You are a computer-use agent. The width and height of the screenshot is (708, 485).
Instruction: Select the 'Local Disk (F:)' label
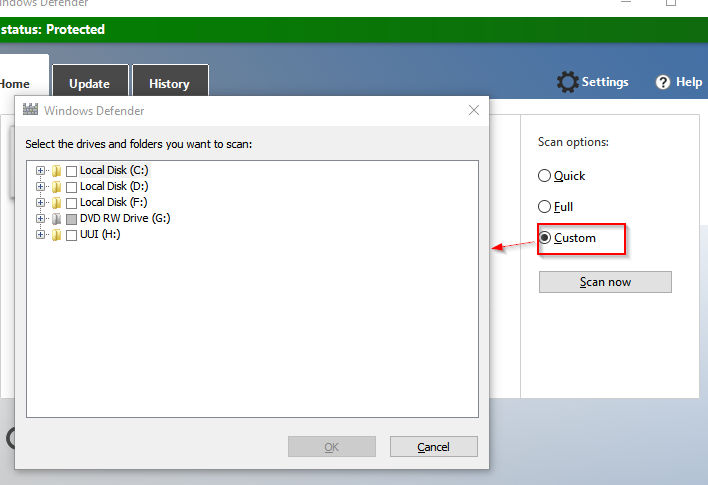(113, 202)
